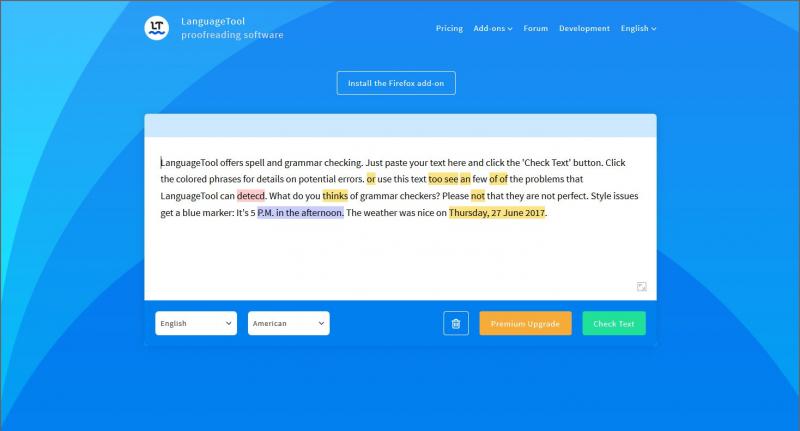This screenshot has height=431, width=800.
Task: Click the misspelled word 'detecd'
Action: click(251, 196)
